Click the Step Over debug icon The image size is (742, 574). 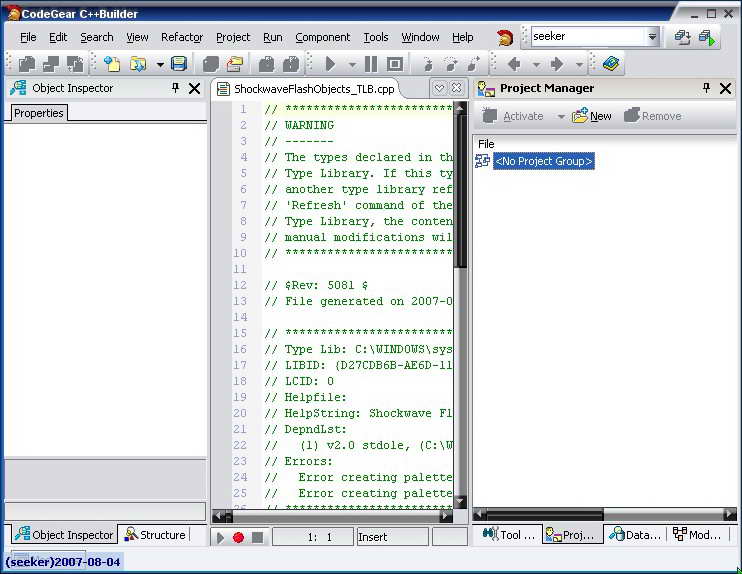coord(450,64)
